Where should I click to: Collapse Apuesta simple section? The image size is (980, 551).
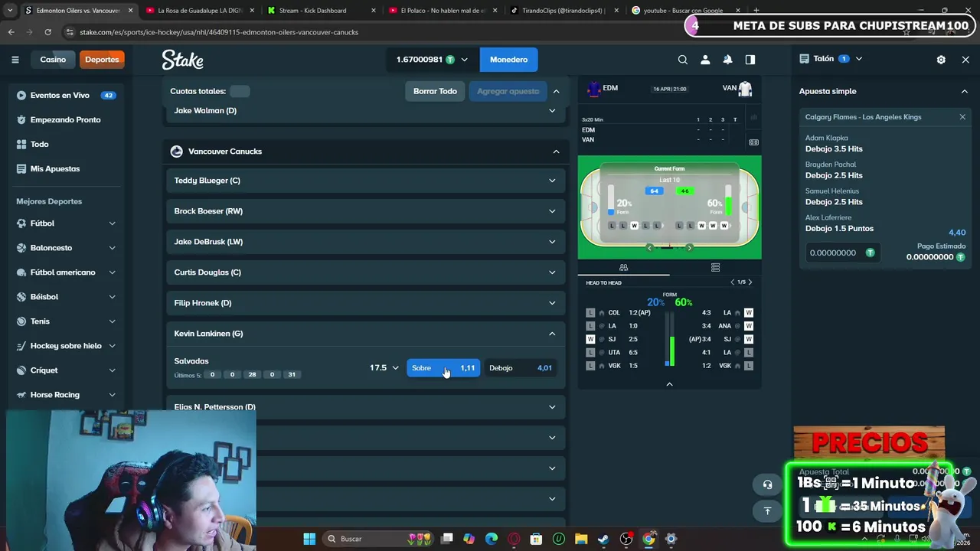pos(964,91)
